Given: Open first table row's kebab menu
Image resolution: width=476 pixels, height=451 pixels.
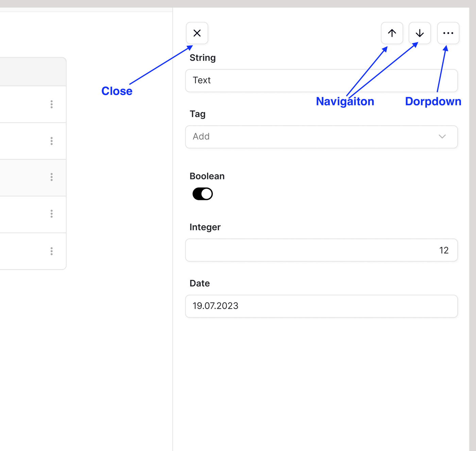Looking at the screenshot, I should [x=52, y=104].
